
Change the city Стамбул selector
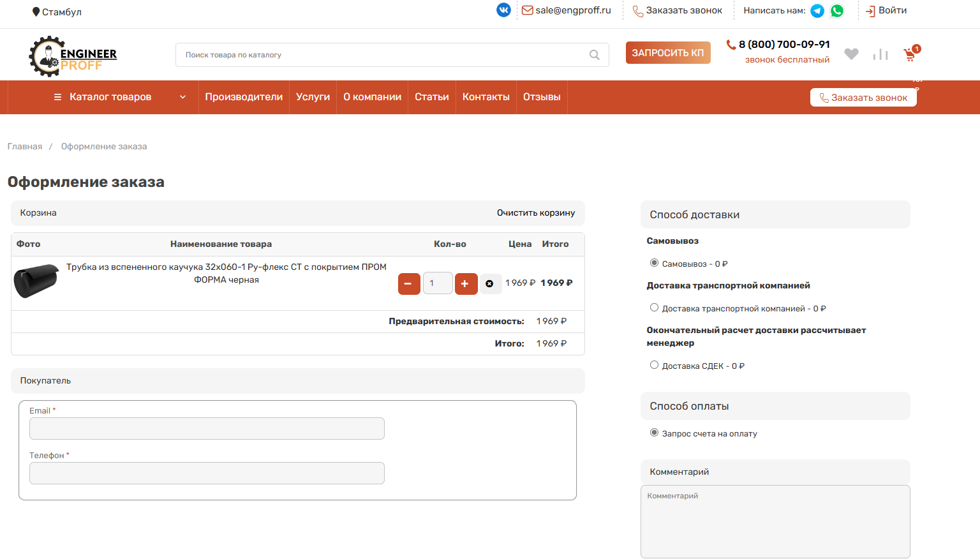pos(57,11)
